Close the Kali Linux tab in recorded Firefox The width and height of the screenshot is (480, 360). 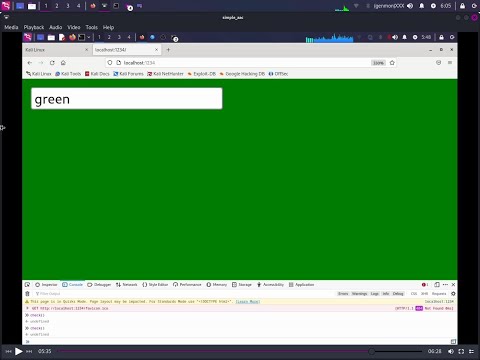[x=87, y=50]
